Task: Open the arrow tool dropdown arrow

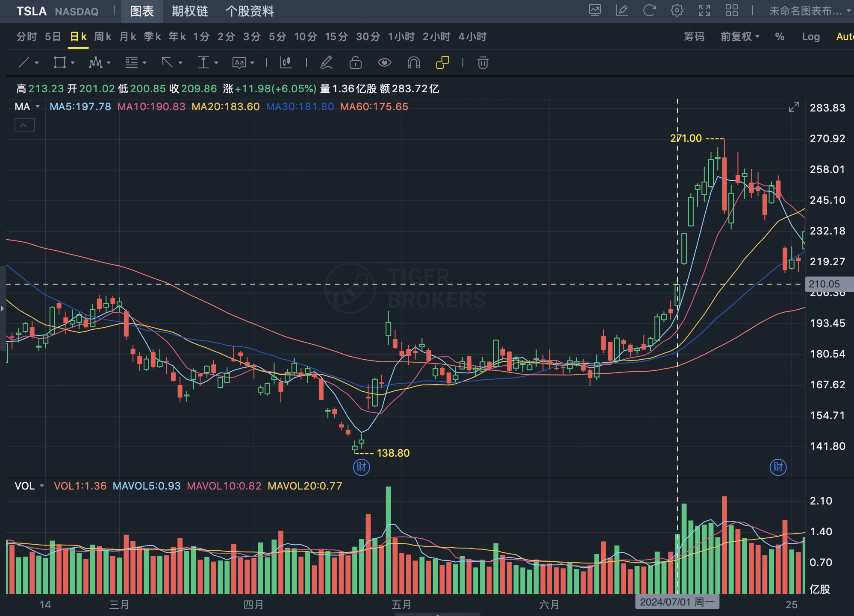Action: 180,63
